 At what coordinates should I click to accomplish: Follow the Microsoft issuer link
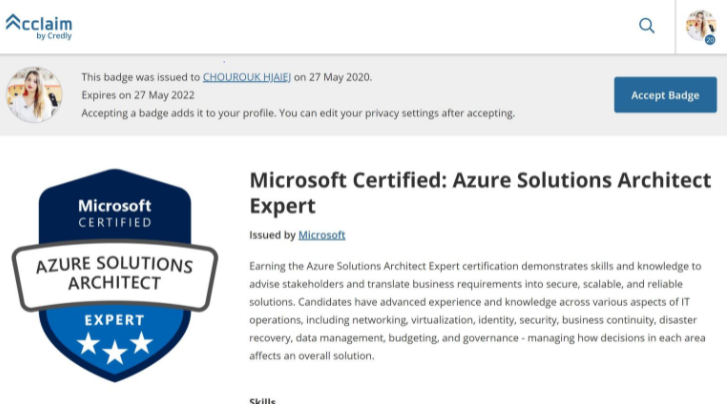322,235
